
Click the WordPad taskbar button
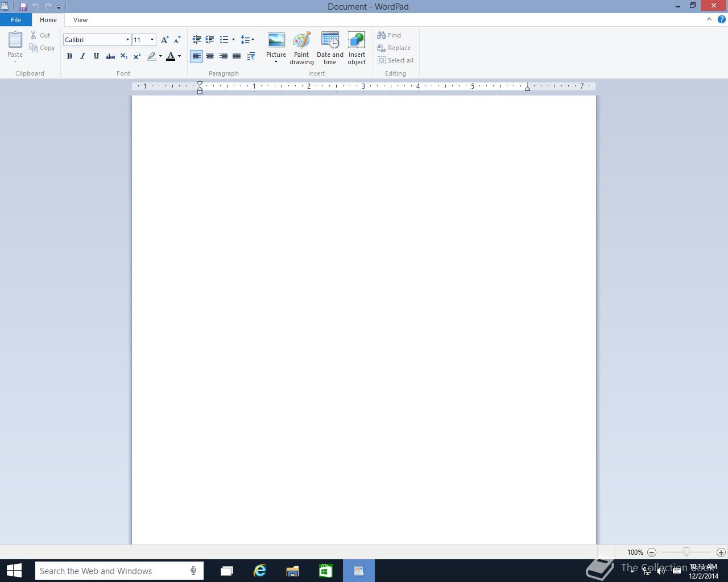pyautogui.click(x=359, y=571)
